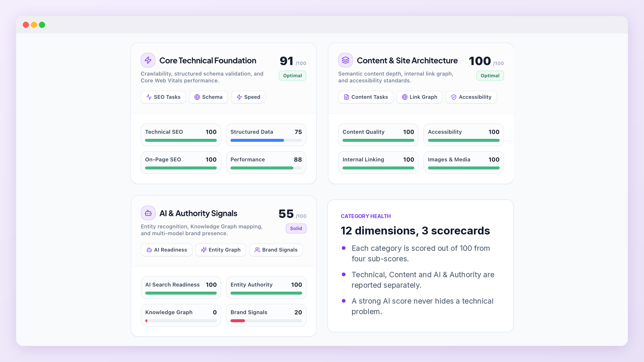Click the robot icon beside AI & Authority Signals
The width and height of the screenshot is (644, 362).
148,213
